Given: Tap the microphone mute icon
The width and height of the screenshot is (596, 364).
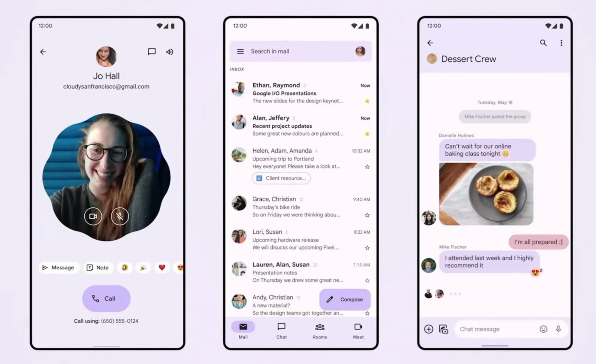Looking at the screenshot, I should [119, 216].
